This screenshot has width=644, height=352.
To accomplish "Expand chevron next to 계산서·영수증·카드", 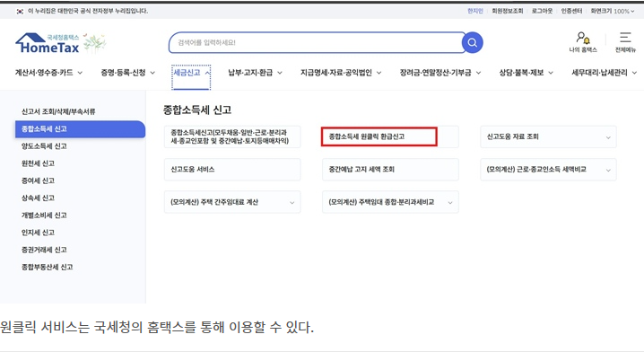I will point(80,73).
